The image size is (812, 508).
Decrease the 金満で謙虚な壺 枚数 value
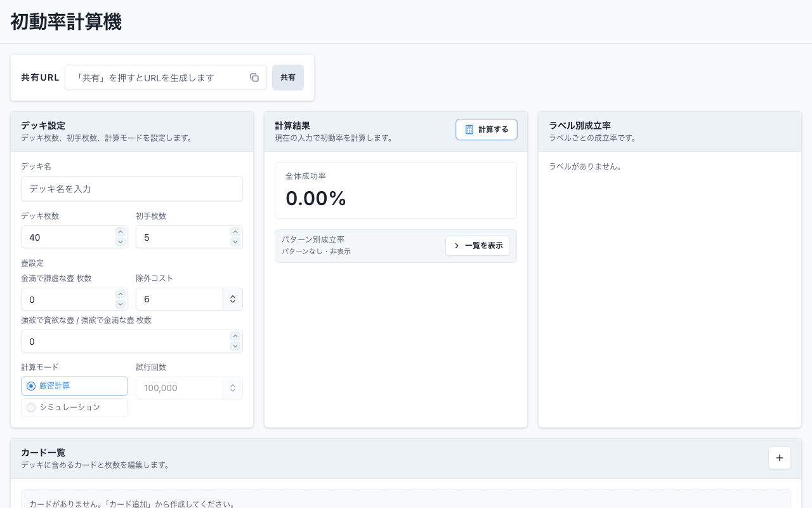tap(121, 304)
